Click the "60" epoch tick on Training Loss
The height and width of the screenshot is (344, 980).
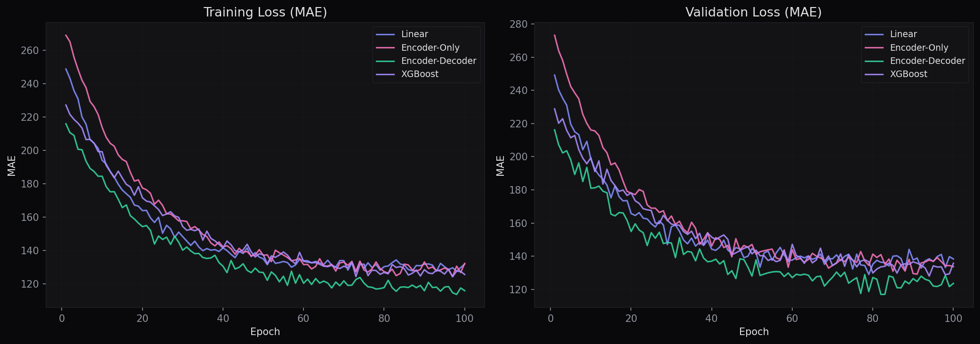(303, 319)
